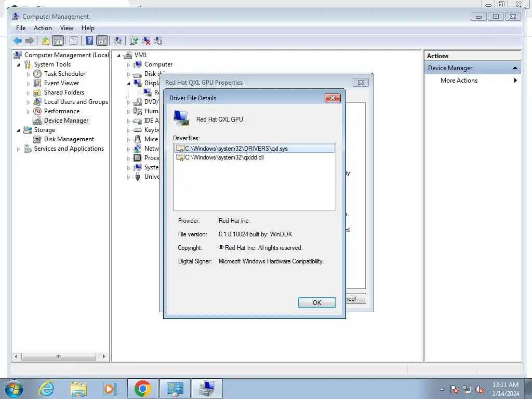Click the VM1 computer node
Viewport: 532px width, 399px height.
pos(140,55)
